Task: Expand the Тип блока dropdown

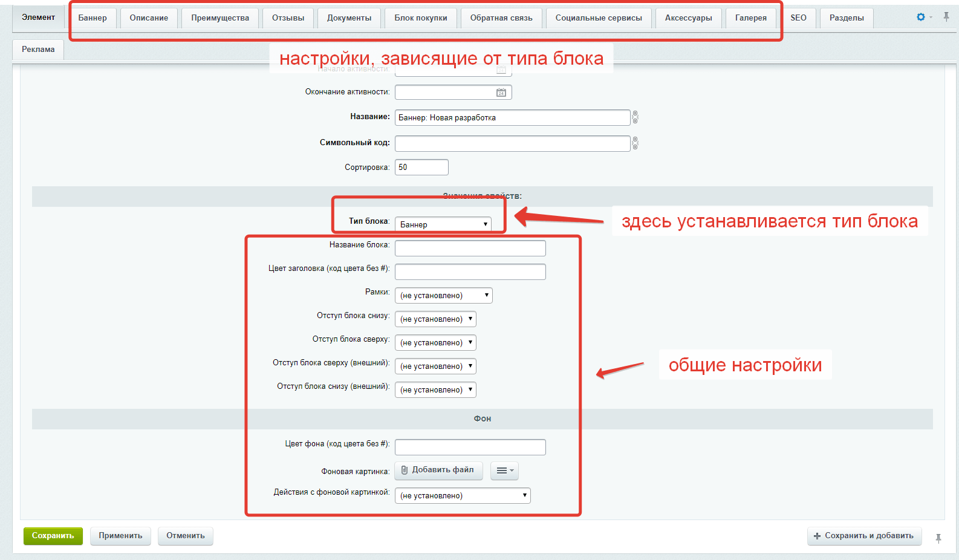Action: tap(443, 224)
